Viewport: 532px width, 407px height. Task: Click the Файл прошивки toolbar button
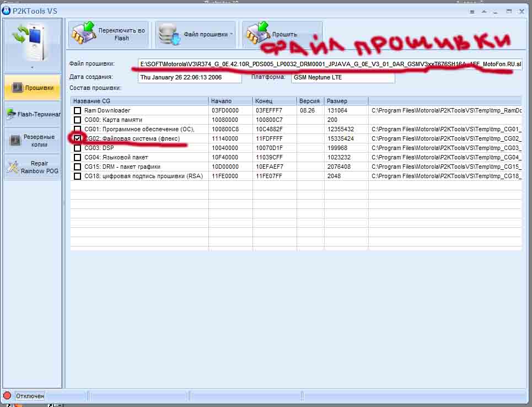pos(195,34)
